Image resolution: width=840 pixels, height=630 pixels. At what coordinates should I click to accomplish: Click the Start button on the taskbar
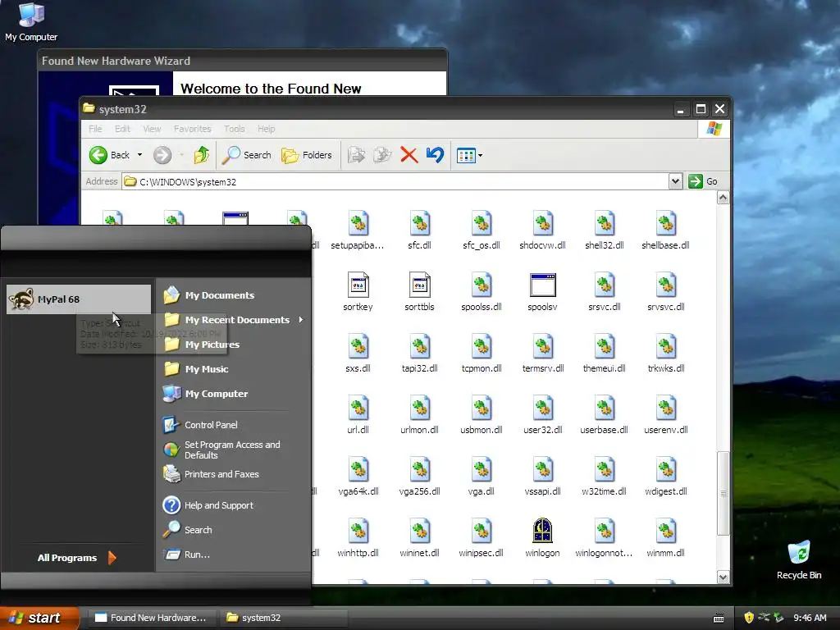[x=39, y=618]
